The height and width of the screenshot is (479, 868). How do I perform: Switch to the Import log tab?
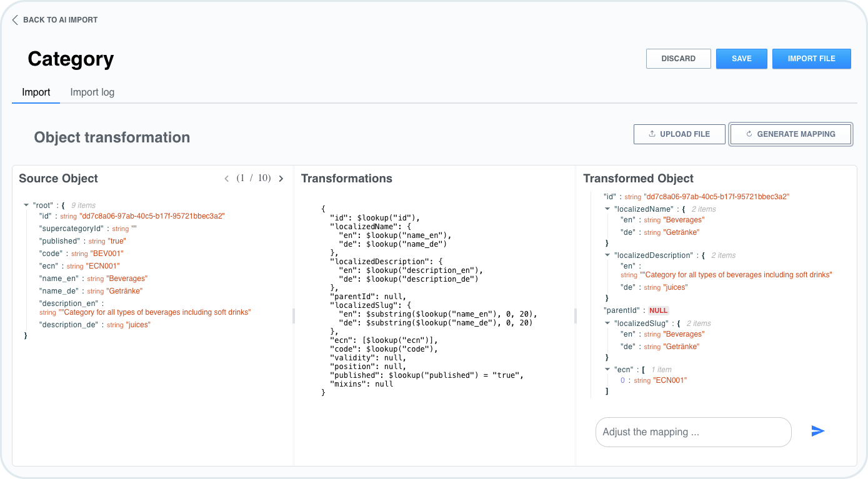(x=92, y=92)
